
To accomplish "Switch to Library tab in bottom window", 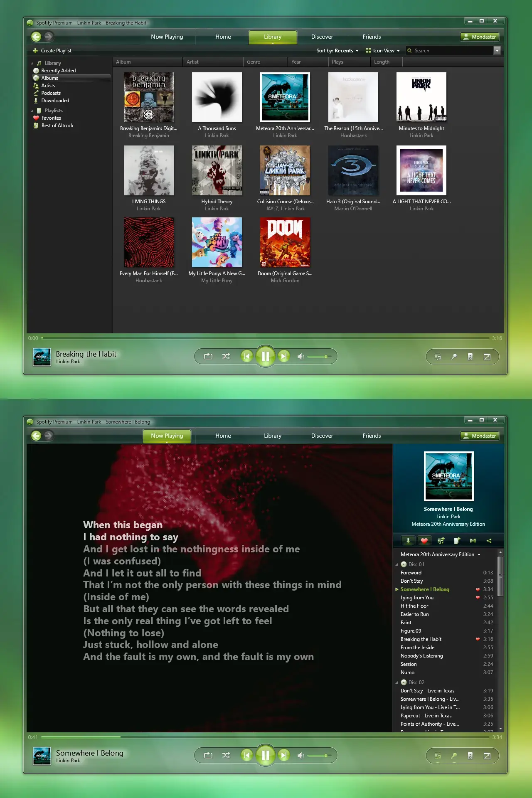I will point(273,436).
